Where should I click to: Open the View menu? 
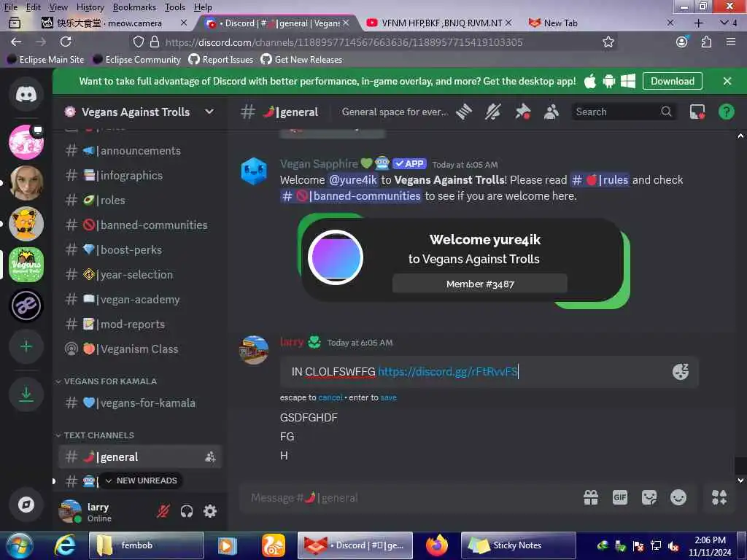58,7
